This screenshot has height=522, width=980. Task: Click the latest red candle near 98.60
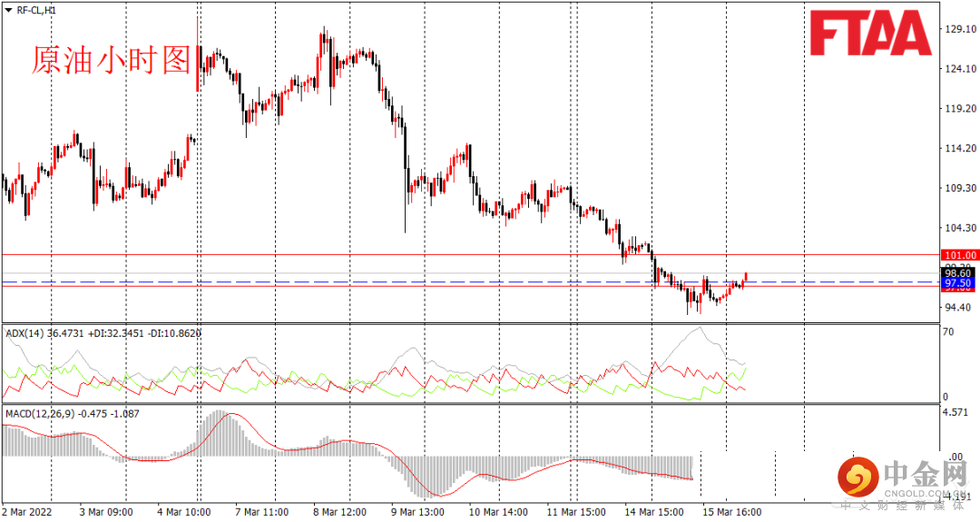(746, 276)
